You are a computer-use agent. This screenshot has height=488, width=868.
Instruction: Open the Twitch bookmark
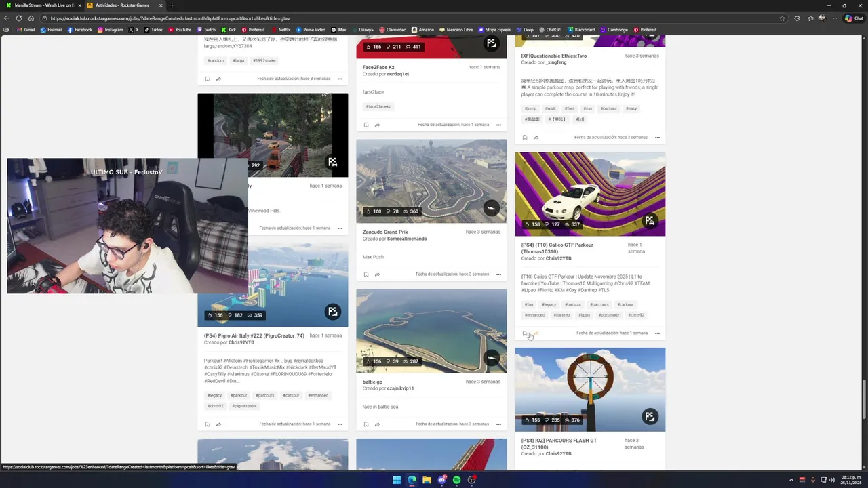coord(205,30)
